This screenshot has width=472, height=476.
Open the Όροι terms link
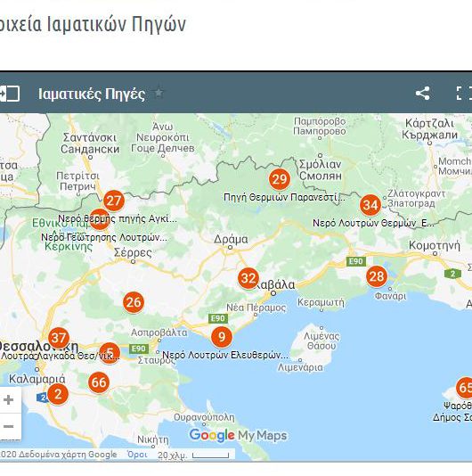137,455
